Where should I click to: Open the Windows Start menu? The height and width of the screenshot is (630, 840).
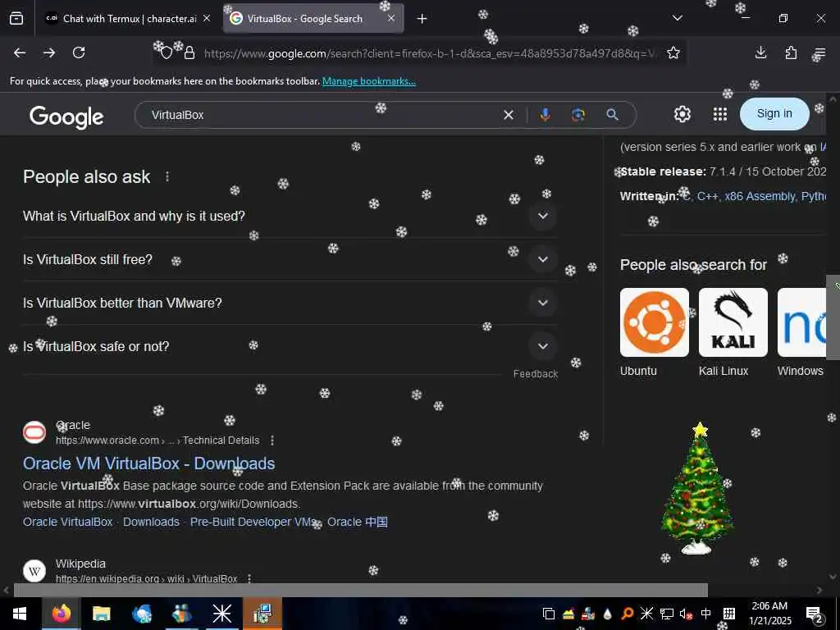(x=20, y=614)
